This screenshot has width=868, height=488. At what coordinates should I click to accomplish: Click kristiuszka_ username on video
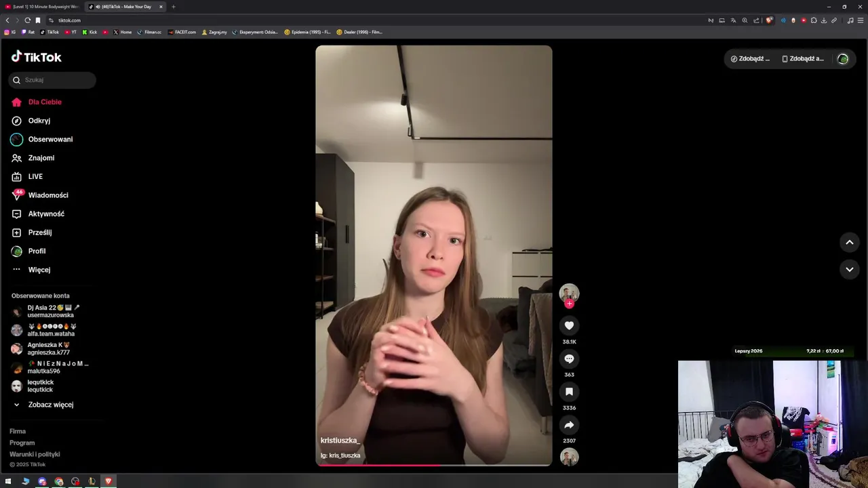pos(340,441)
